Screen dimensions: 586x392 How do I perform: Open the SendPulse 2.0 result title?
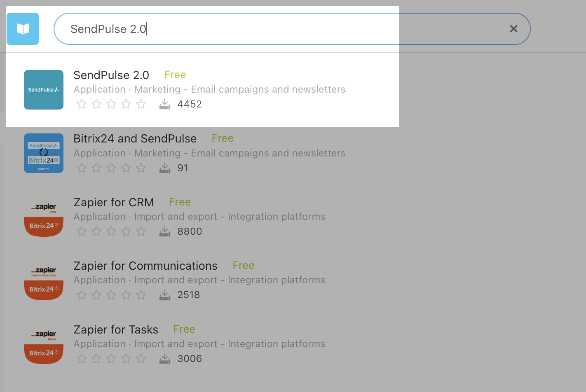coord(111,75)
